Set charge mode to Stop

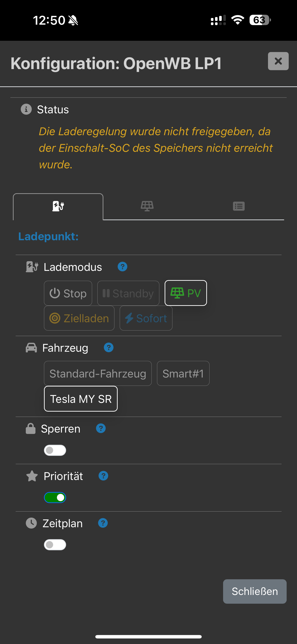click(x=68, y=293)
